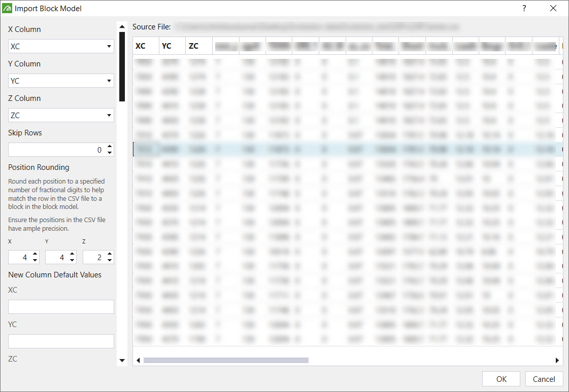Viewport: 569px width, 392px height.
Task: Confirm import with OK button
Action: click(501, 379)
